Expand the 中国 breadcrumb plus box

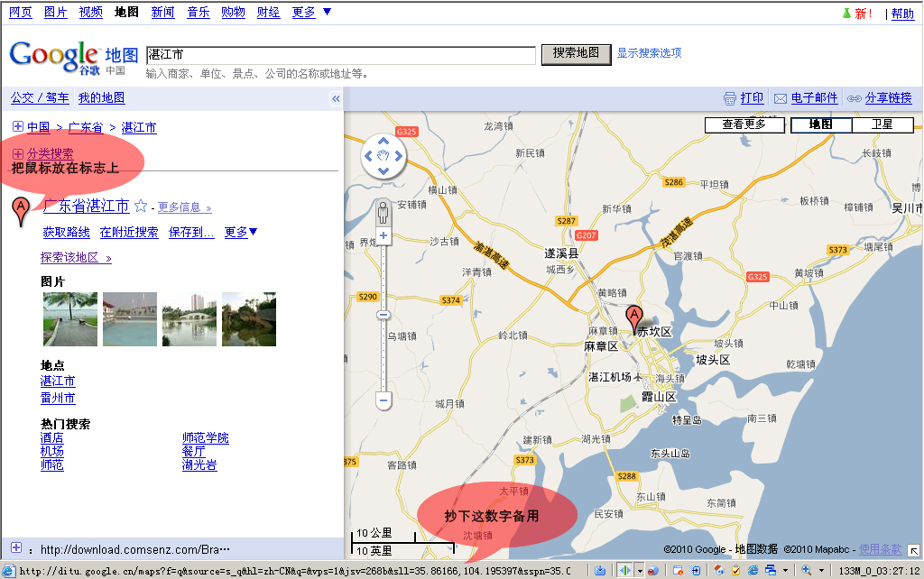(x=18, y=126)
